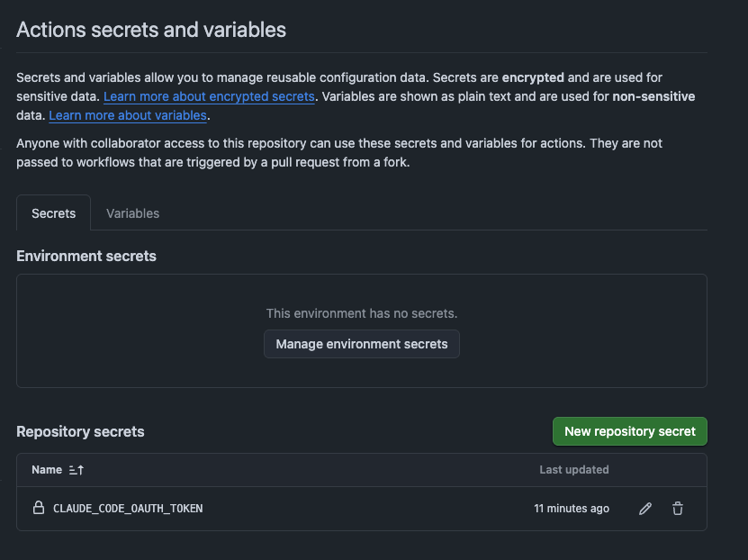Click the Last updated column header
This screenshot has height=560, width=748.
573,469
